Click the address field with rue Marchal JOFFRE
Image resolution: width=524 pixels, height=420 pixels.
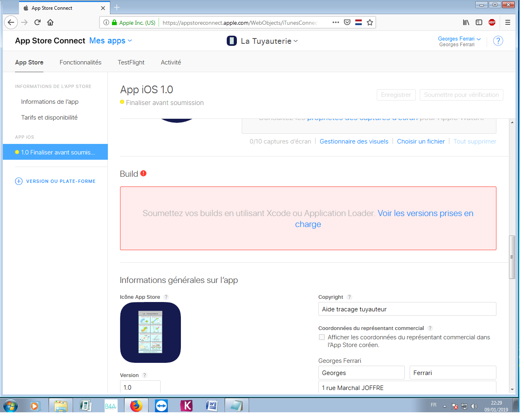[x=407, y=387]
